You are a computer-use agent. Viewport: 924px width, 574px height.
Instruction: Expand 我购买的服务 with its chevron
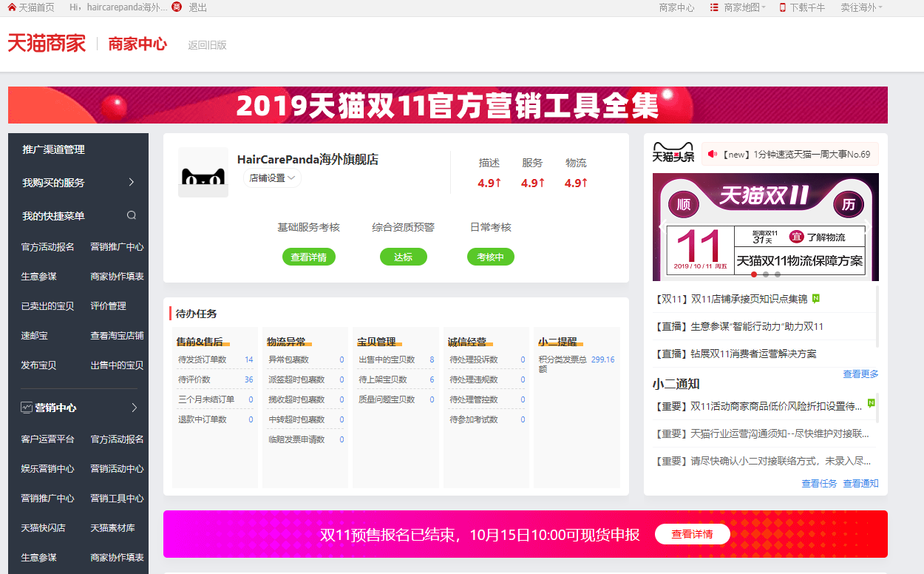click(x=132, y=182)
